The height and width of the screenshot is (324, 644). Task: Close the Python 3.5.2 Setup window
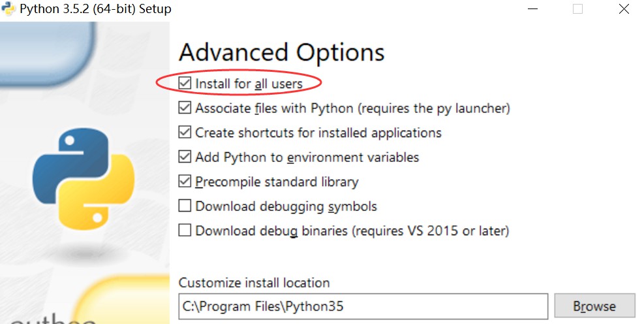coord(624,8)
